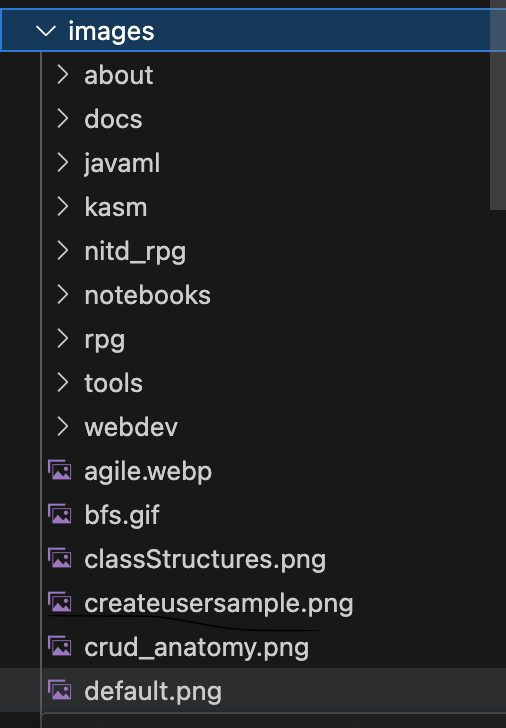This screenshot has width=506, height=728.
Task: Select the images folder label
Action: pyautogui.click(x=111, y=32)
